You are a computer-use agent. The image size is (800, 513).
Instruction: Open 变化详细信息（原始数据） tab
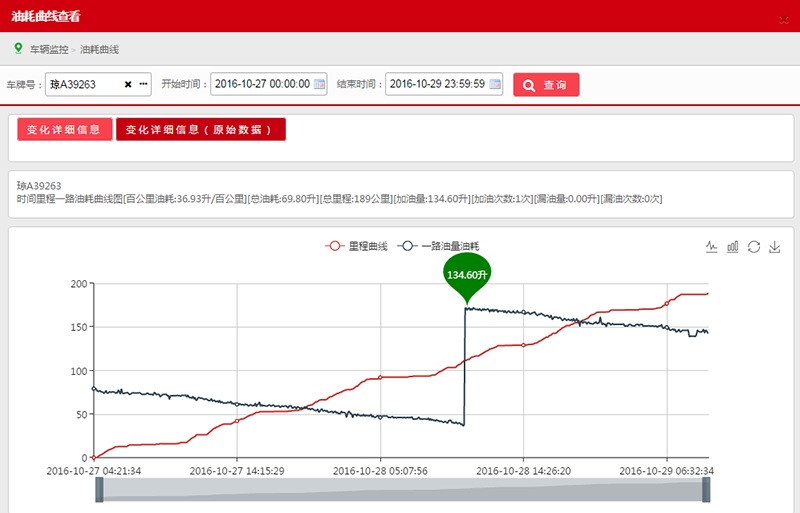click(201, 130)
